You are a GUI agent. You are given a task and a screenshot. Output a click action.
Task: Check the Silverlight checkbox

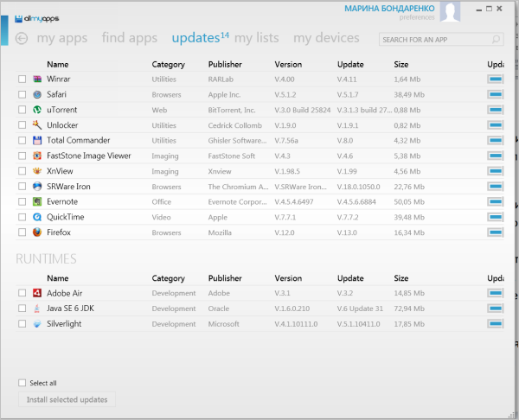click(22, 324)
